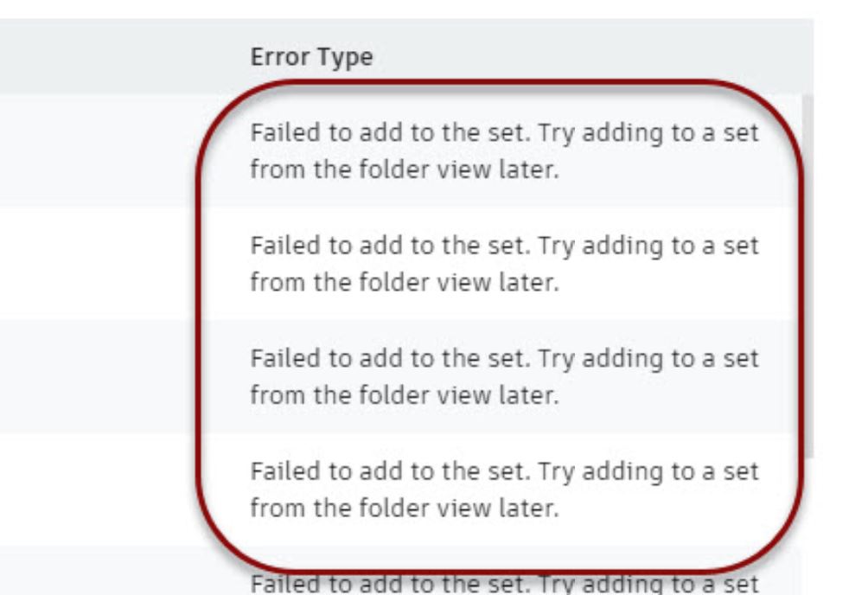Click header area right of Error Type label

pyautogui.click(x=592, y=55)
